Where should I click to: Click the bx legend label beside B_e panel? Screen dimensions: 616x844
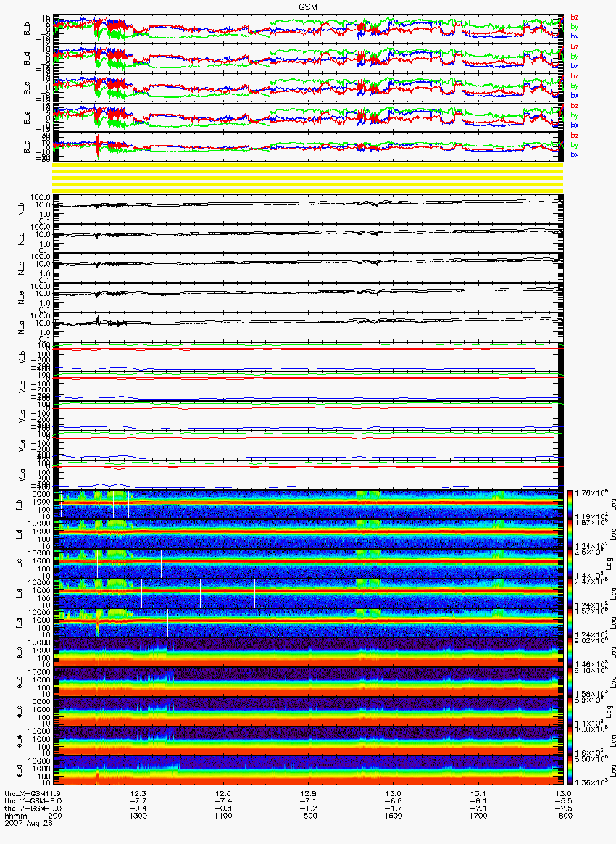[x=575, y=125]
